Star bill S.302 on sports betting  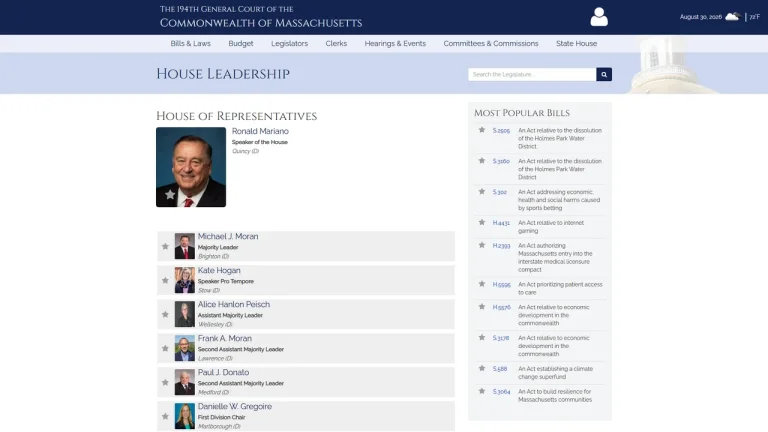[x=482, y=192]
